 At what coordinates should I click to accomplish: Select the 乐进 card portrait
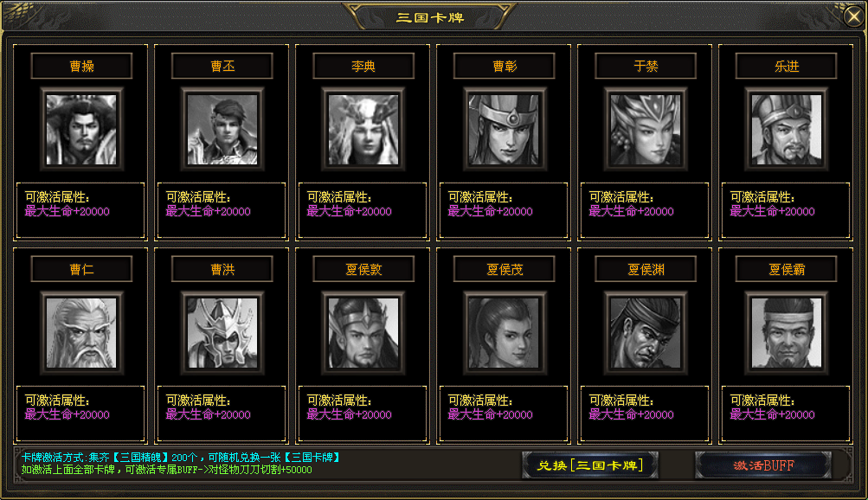click(x=787, y=130)
